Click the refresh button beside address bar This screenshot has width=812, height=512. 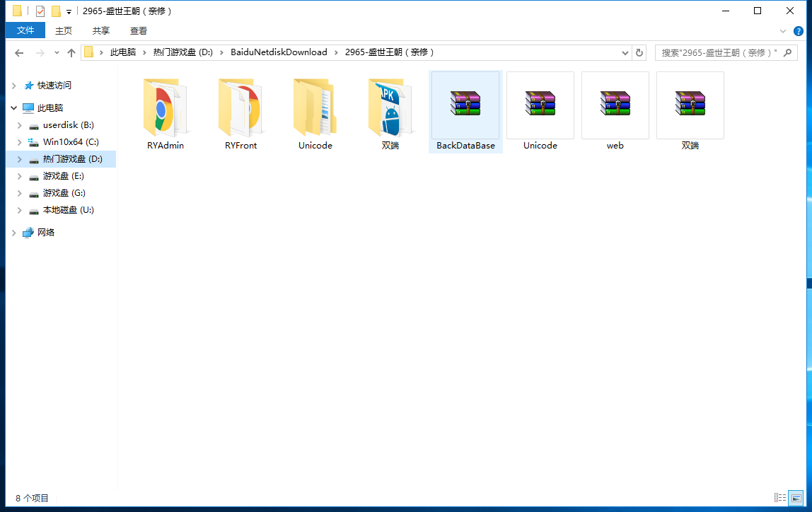pyautogui.click(x=639, y=52)
